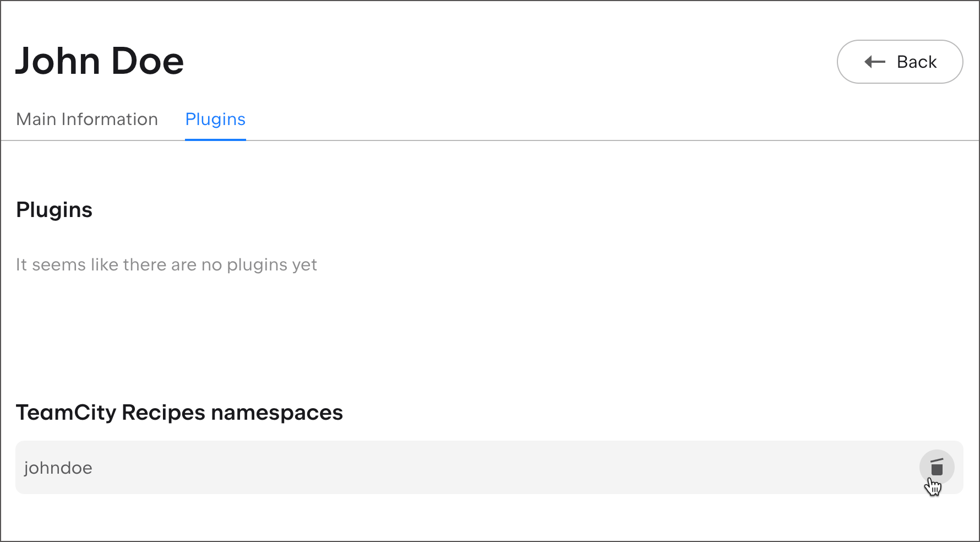
Task: Delete the johndoe namespace via trash icon
Action: pos(937,467)
